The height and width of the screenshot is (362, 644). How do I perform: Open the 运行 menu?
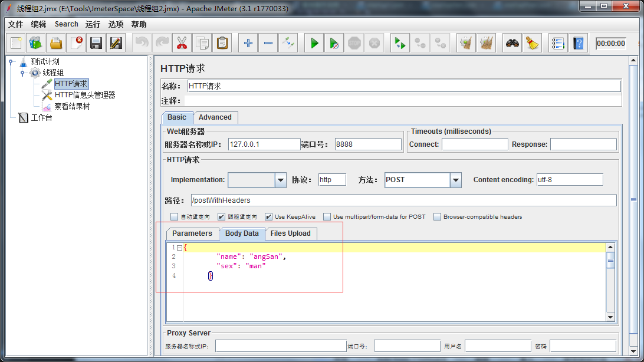(x=93, y=24)
